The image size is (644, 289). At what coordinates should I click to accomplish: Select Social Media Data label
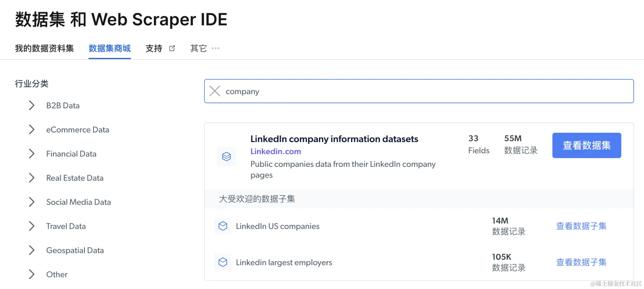click(x=79, y=202)
